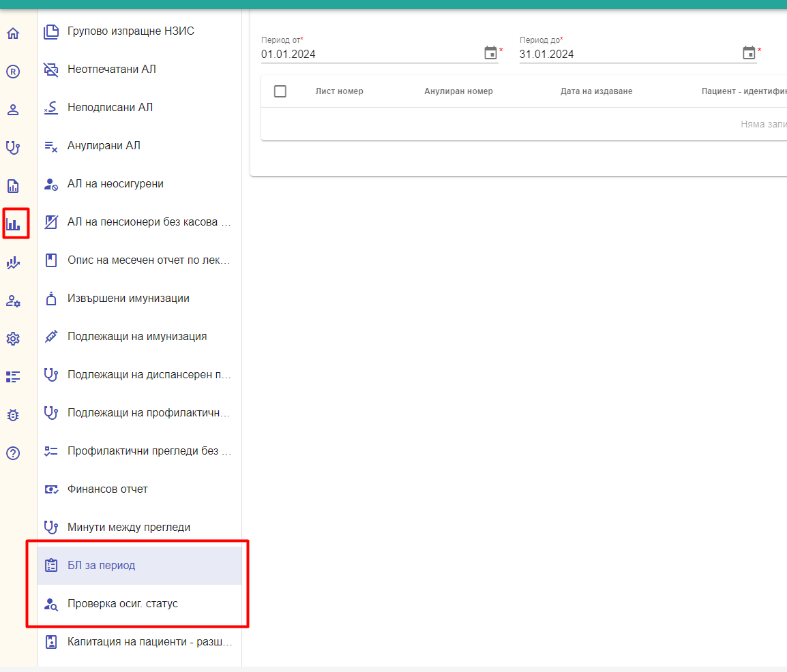The height and width of the screenshot is (672, 787).
Task: Click the list view icon in sidebar
Action: coord(13,377)
